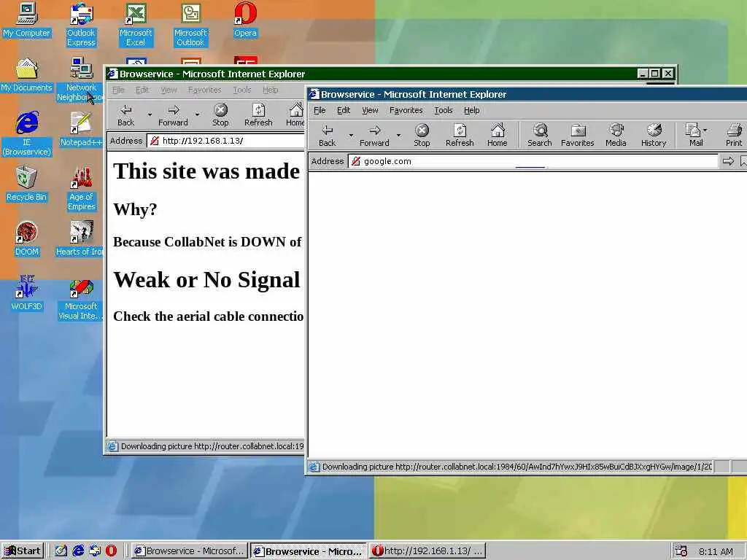Select Recycle Bin desktop icon
This screenshot has width=747, height=560.
click(x=27, y=184)
